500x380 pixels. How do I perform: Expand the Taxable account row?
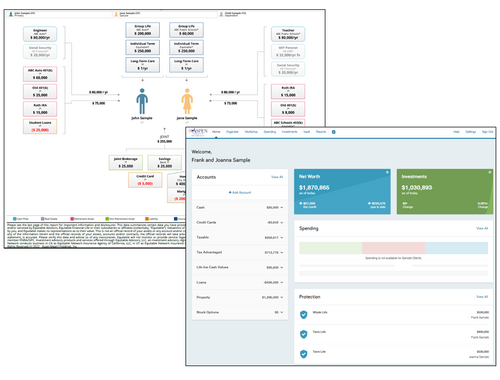[x=240, y=237]
